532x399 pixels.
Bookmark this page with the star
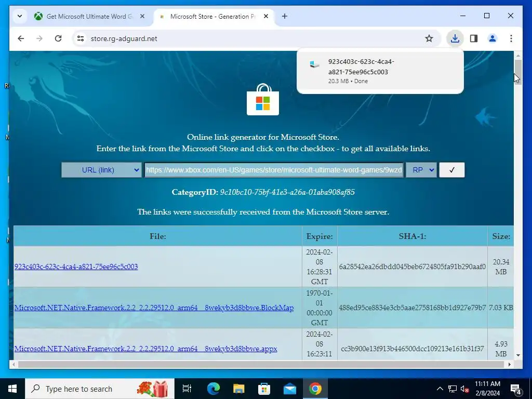[429, 38]
